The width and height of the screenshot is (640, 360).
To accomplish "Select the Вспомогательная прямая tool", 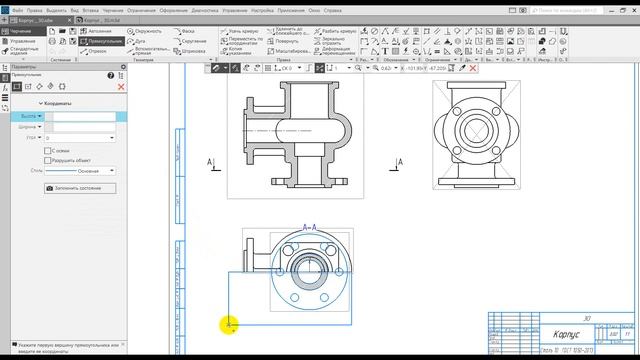I will 148,51.
